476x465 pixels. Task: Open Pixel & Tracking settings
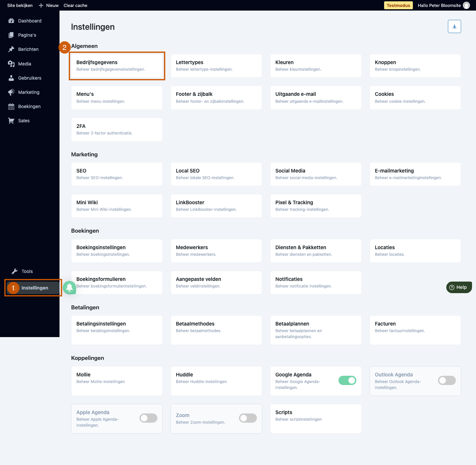(316, 206)
